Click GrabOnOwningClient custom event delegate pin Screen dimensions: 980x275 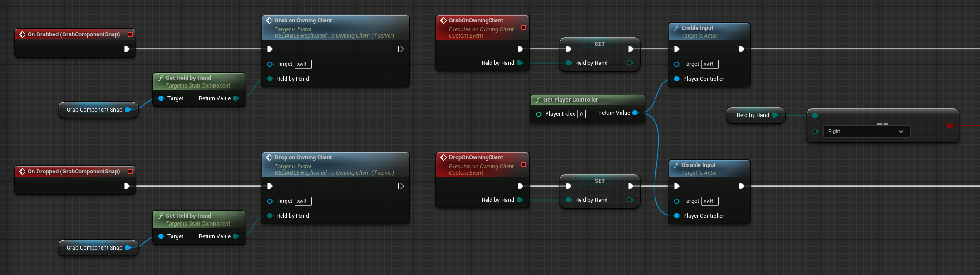tap(523, 28)
